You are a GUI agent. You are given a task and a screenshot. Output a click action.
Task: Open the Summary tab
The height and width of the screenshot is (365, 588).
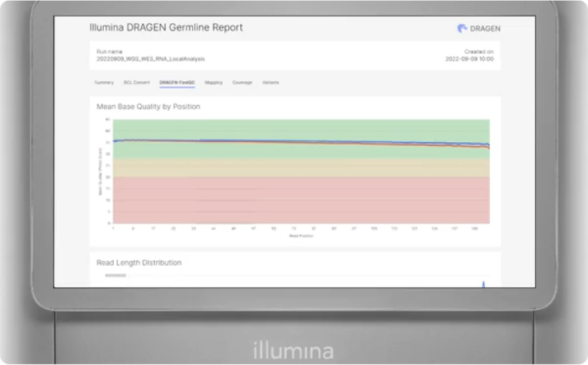click(x=104, y=83)
